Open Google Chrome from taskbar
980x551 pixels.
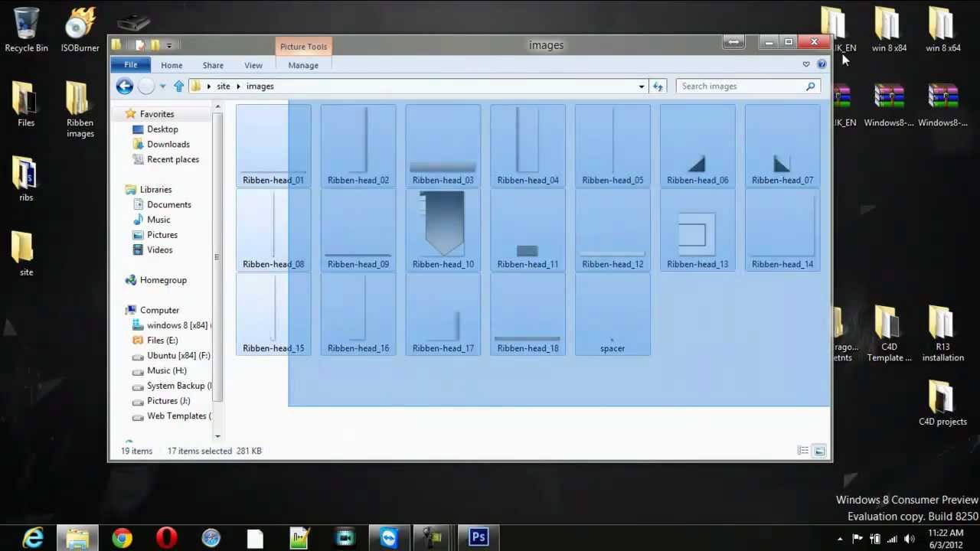click(122, 538)
